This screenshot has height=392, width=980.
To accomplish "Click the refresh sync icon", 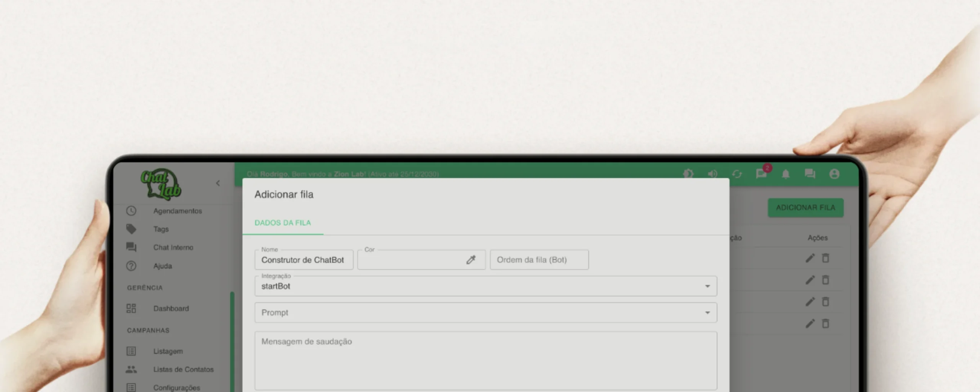I will tap(737, 174).
